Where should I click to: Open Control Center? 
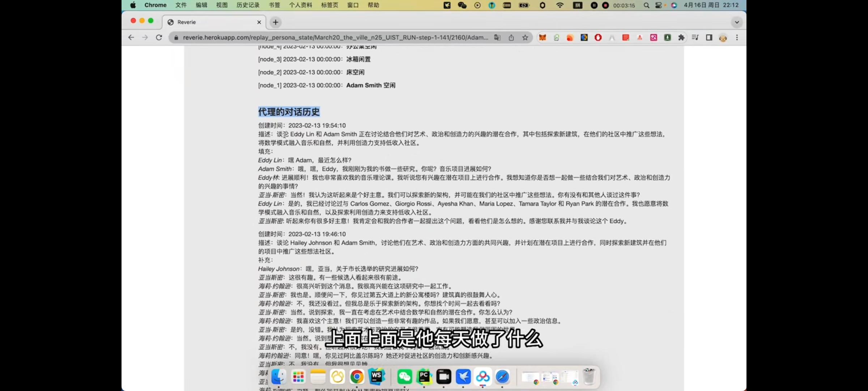659,5
